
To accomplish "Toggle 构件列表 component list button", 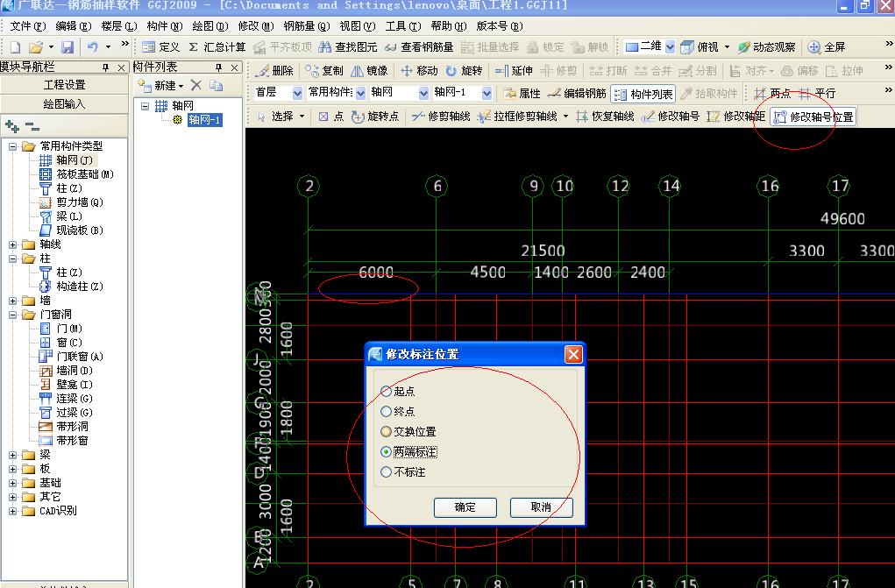I will coord(643,94).
